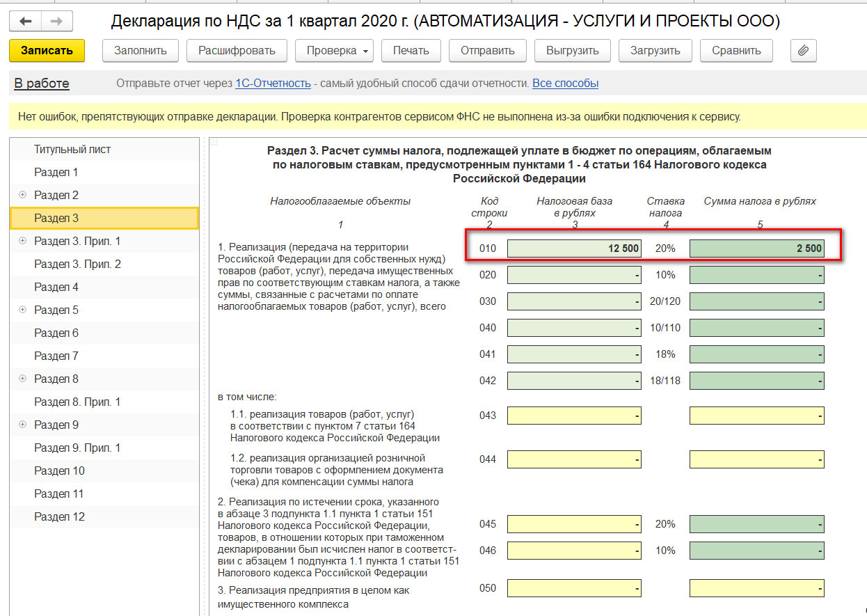Send the report with Отправить button
Screen dimensions: 867x616
[487, 50]
